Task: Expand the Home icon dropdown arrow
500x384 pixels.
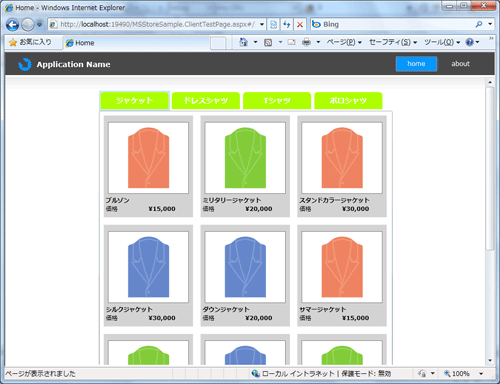Action: pos(256,42)
